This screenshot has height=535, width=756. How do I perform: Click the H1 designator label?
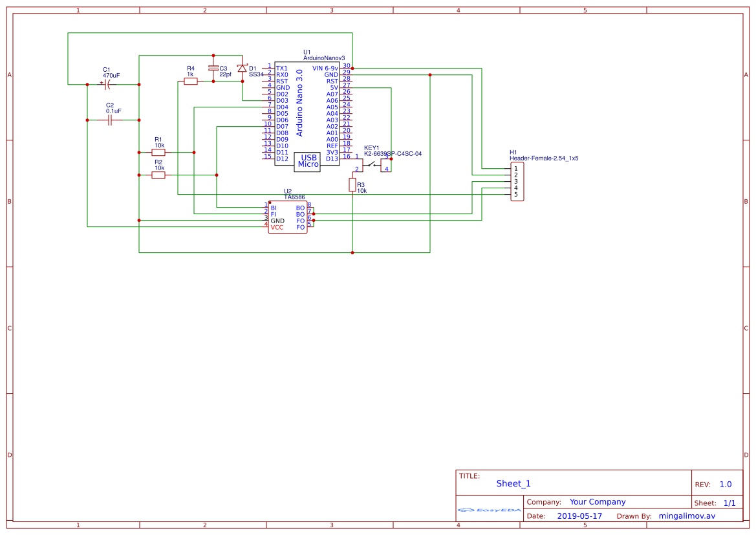click(x=513, y=153)
